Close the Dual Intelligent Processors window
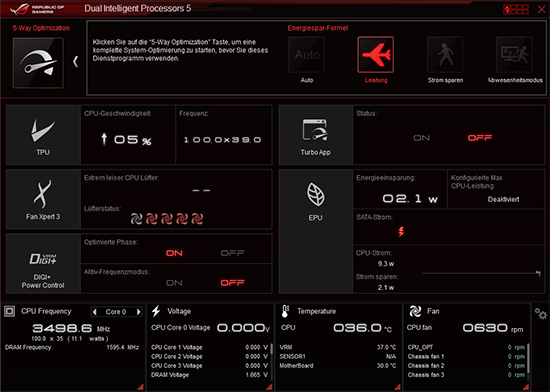Viewport: 550px width, 392px height. 541,9
